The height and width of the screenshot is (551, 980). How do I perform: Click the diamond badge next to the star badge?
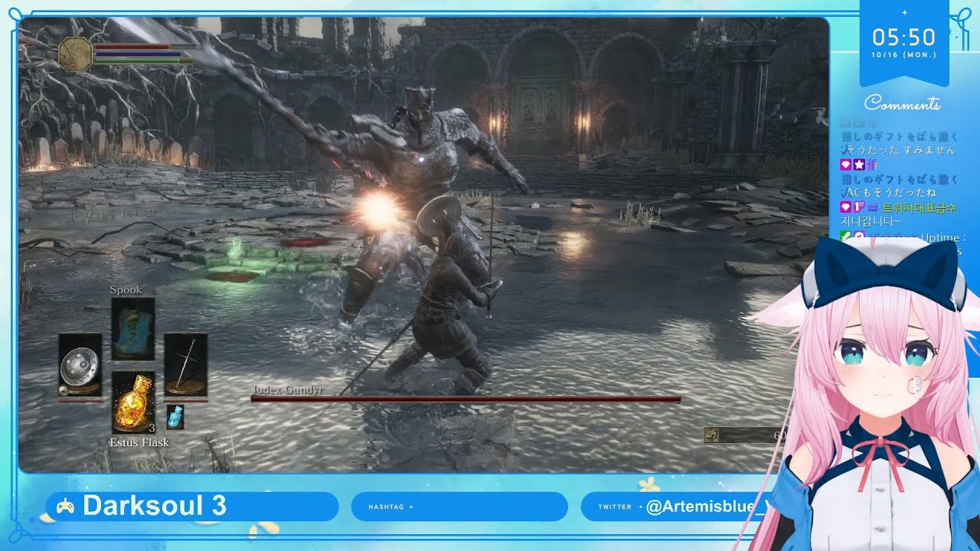846,165
